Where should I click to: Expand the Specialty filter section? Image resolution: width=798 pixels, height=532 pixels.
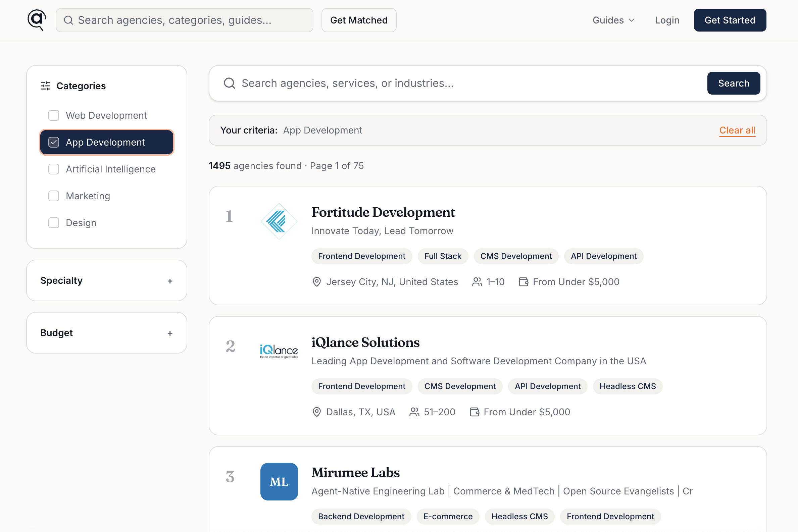point(107,280)
